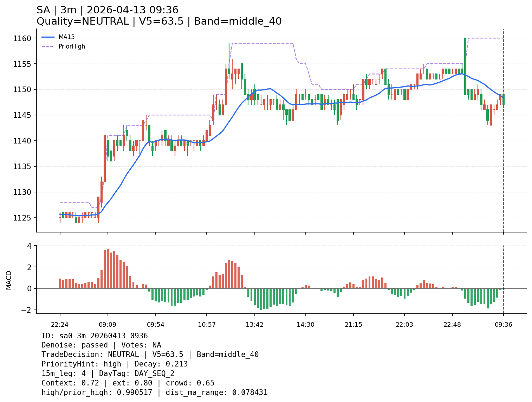
Task: Click the Denoise: passed footer line
Action: (x=101, y=345)
